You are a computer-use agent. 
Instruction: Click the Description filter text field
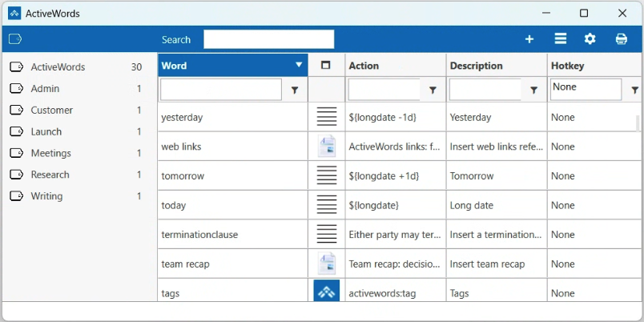485,90
